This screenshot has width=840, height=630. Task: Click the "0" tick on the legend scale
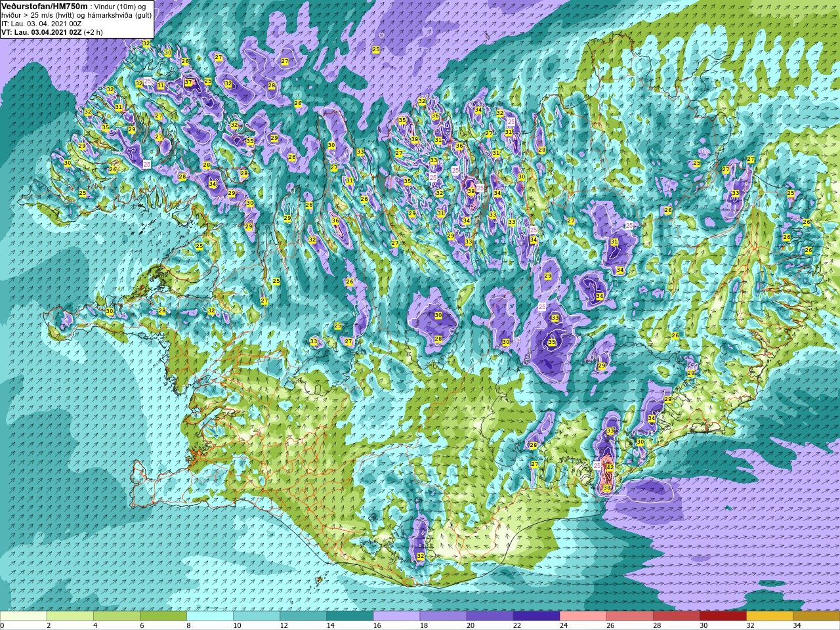pos(2,625)
